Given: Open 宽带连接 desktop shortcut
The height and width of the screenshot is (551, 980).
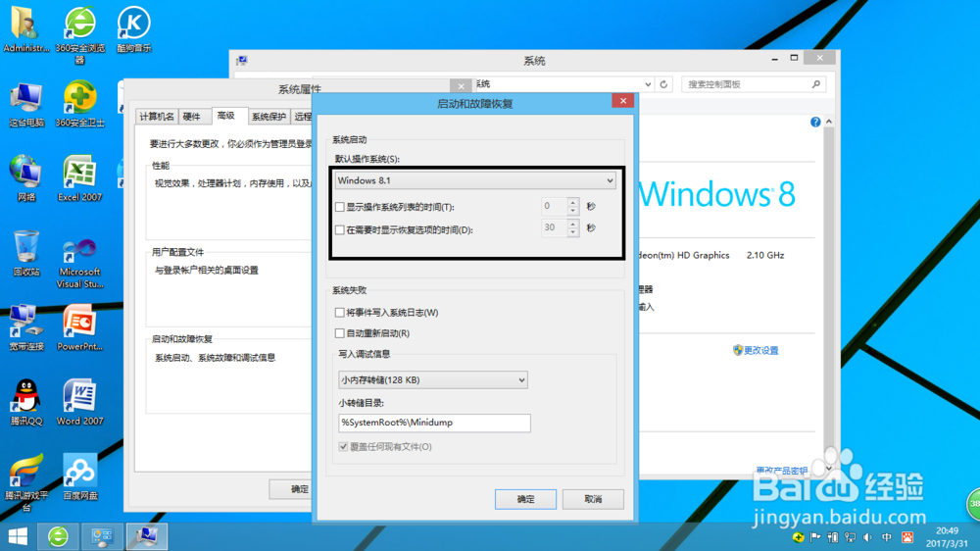Looking at the screenshot, I should pos(26,327).
